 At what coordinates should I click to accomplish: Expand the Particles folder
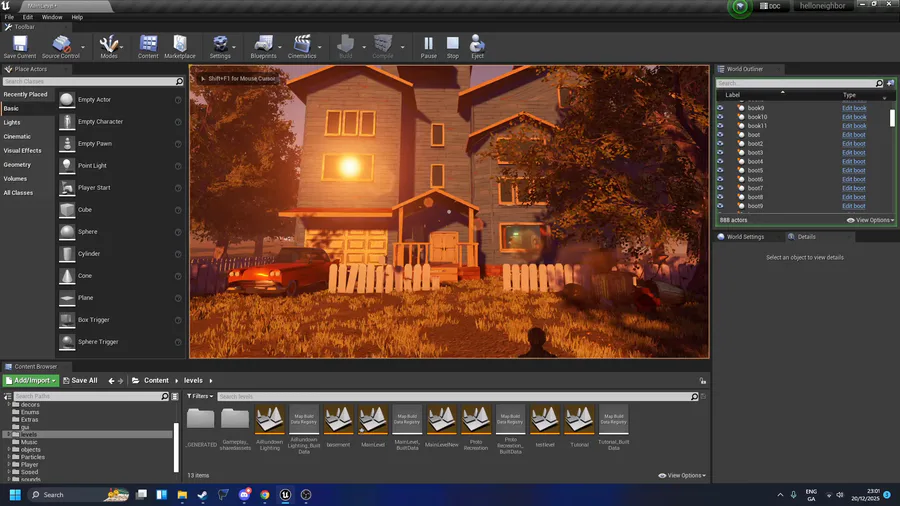tap(9, 457)
